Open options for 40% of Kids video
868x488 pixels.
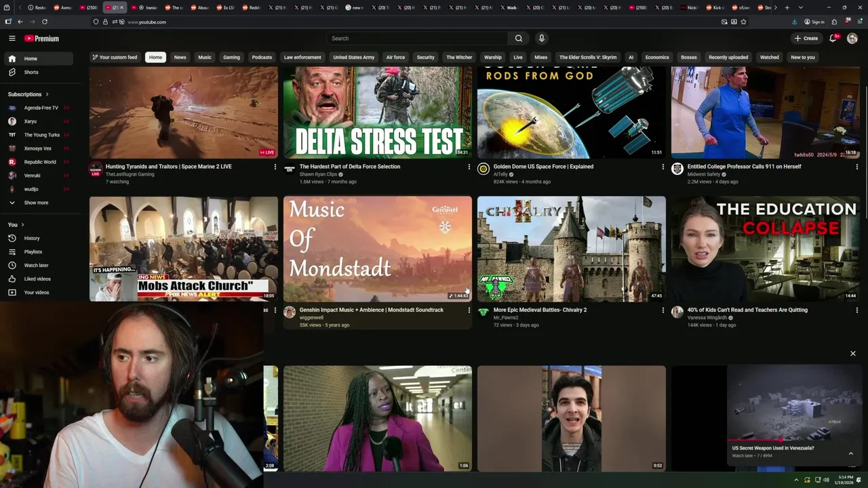pyautogui.click(x=856, y=310)
